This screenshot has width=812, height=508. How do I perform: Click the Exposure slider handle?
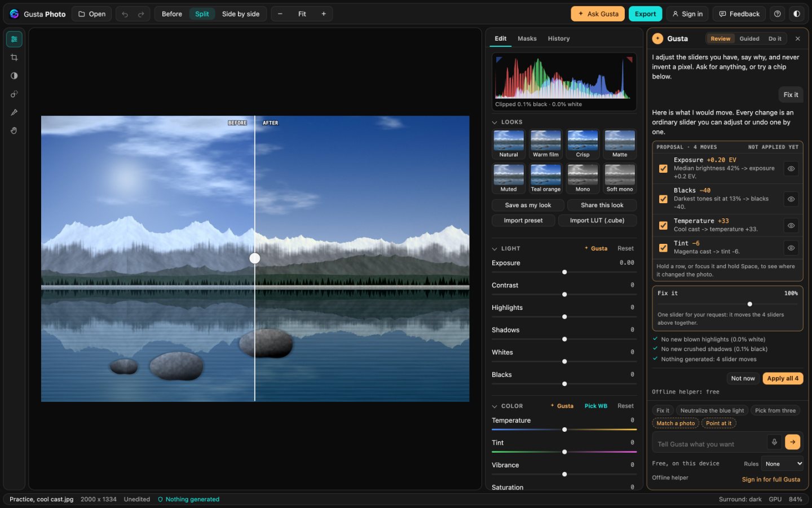(564, 272)
